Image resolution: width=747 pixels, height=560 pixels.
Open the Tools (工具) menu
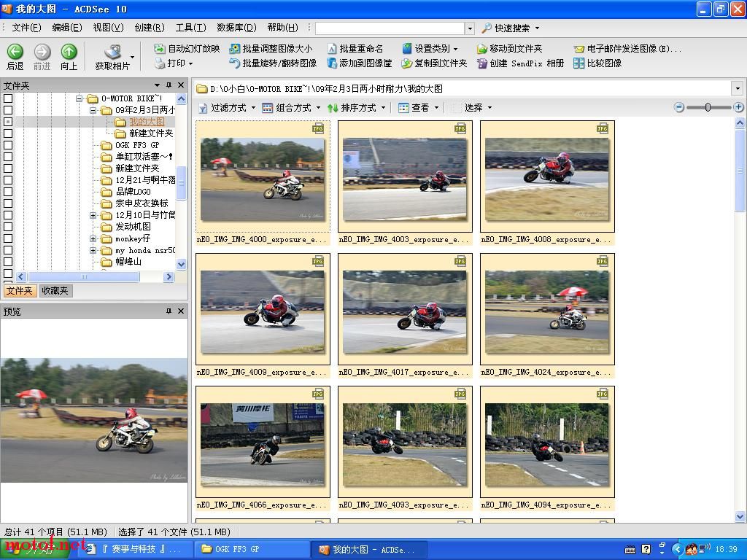point(190,28)
